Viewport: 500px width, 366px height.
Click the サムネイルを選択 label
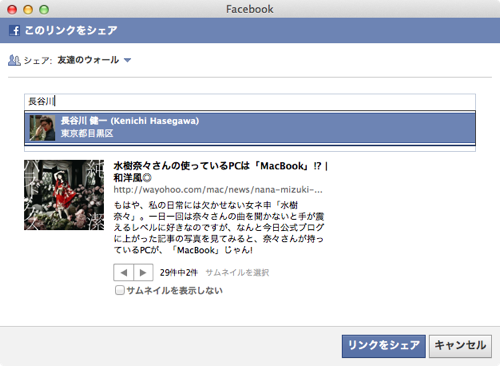point(237,273)
